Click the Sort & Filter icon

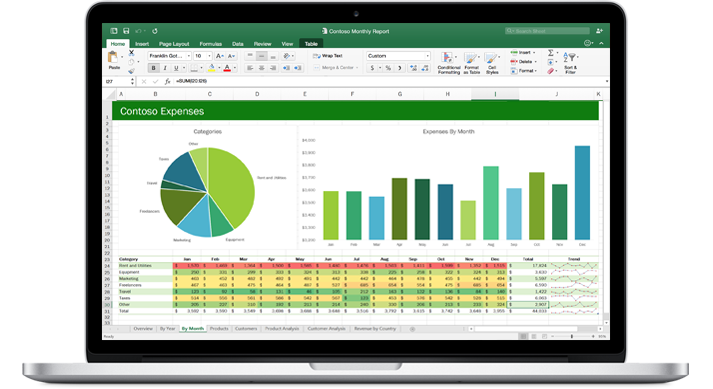[570, 63]
